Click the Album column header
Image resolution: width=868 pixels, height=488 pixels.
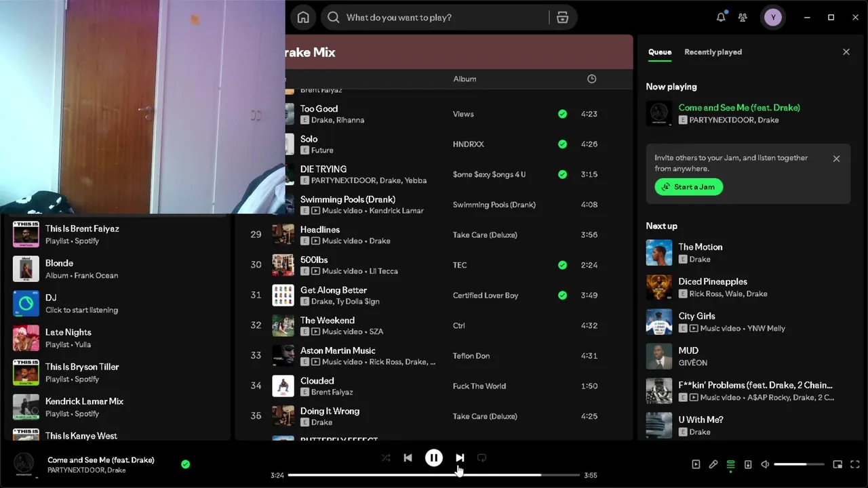click(465, 79)
